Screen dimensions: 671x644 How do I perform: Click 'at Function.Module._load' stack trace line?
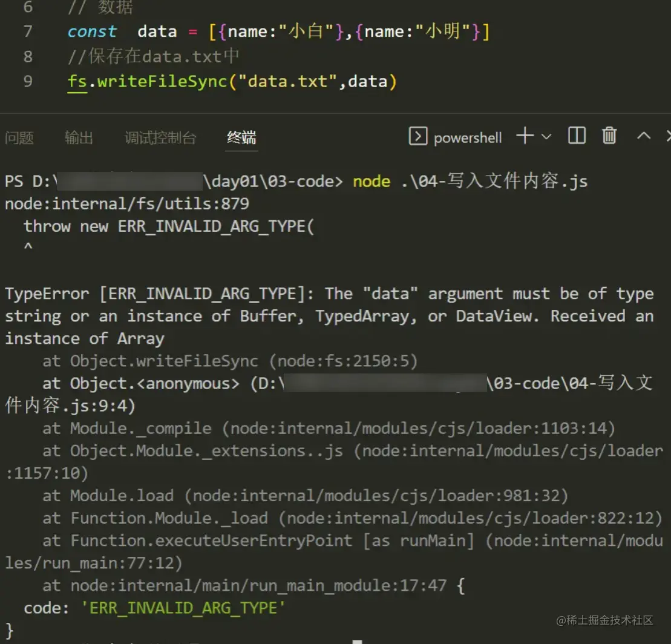(352, 518)
